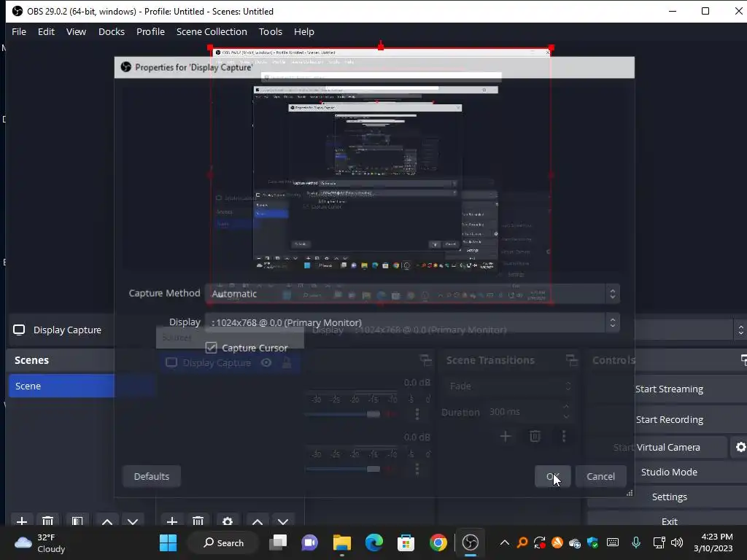Move scene down arrow in Scenes toolbar

tap(133, 522)
